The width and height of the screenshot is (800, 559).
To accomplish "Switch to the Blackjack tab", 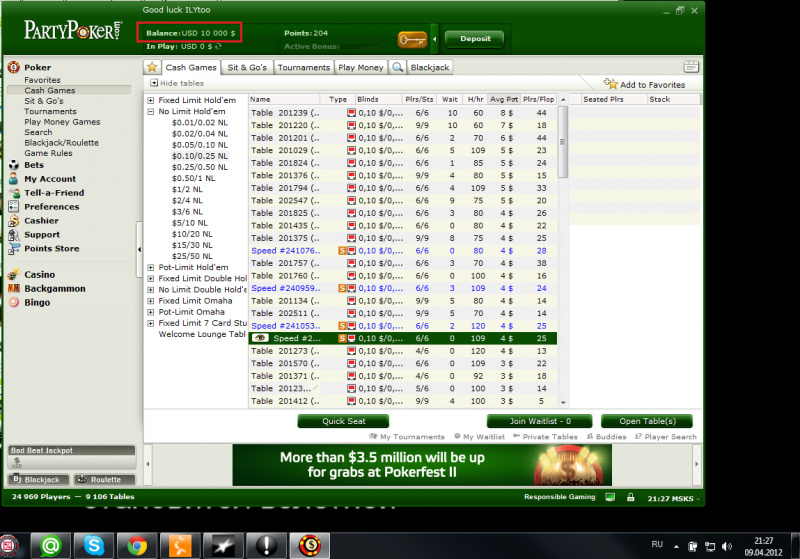I will [430, 67].
